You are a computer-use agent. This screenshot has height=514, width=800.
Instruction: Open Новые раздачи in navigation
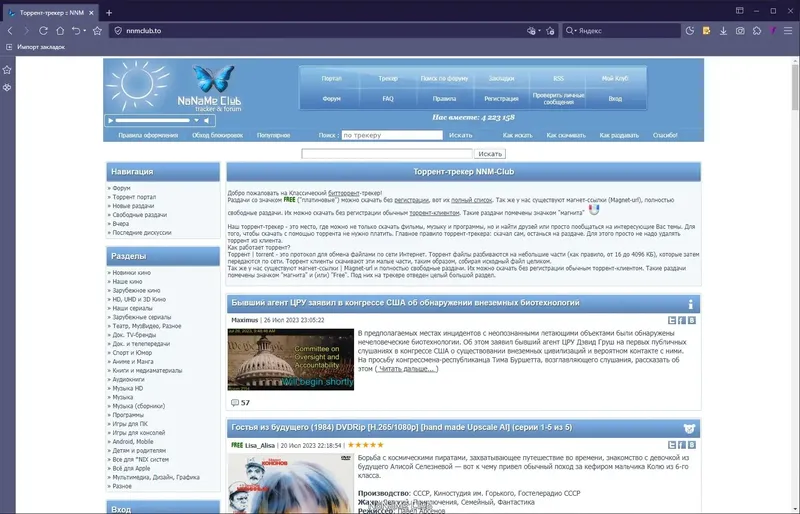click(x=133, y=206)
